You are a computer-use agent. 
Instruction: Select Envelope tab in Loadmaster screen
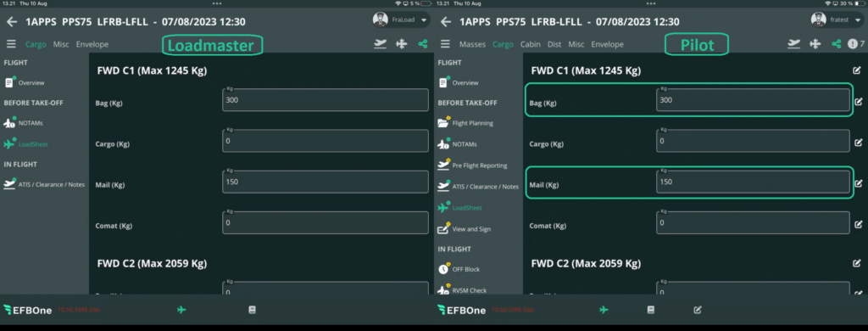pyautogui.click(x=92, y=44)
